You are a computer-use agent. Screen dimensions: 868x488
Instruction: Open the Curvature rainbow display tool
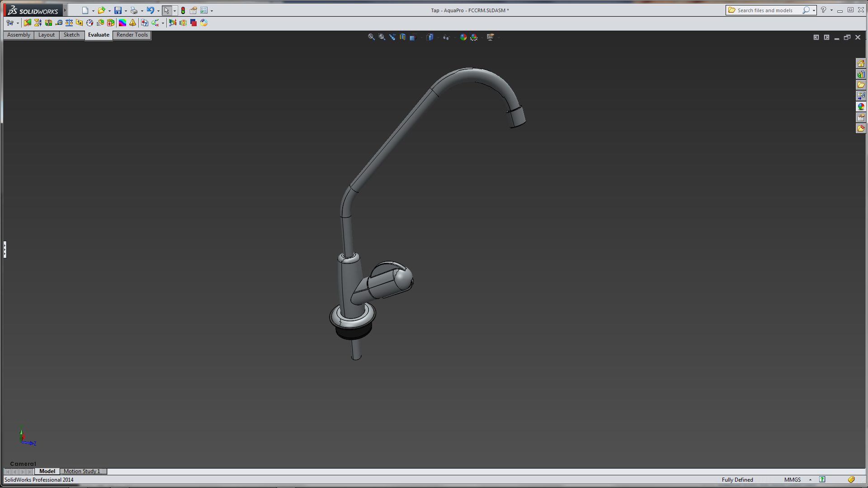[x=123, y=23]
